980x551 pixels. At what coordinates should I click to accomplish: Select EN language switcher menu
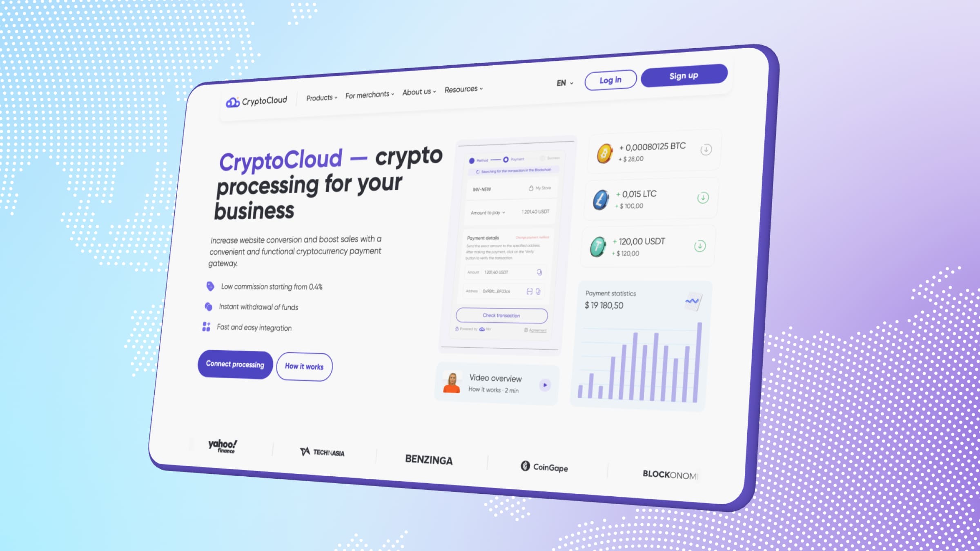[564, 82]
